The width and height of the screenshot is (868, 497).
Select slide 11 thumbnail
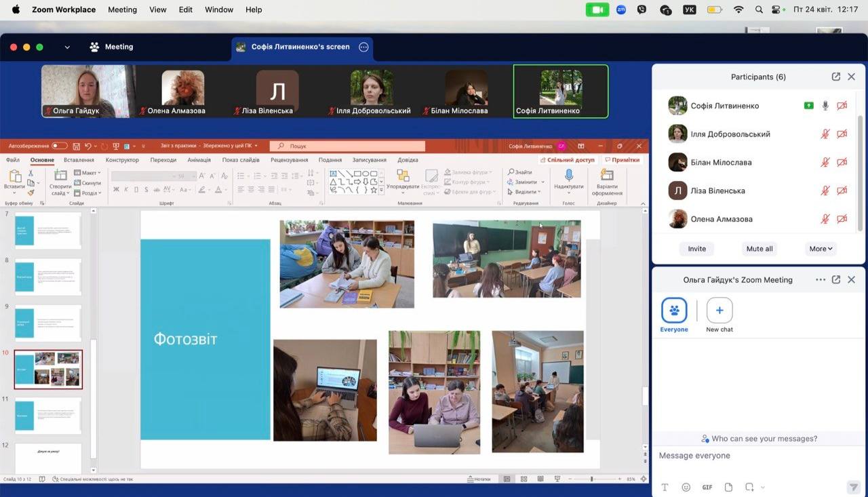pyautogui.click(x=48, y=415)
